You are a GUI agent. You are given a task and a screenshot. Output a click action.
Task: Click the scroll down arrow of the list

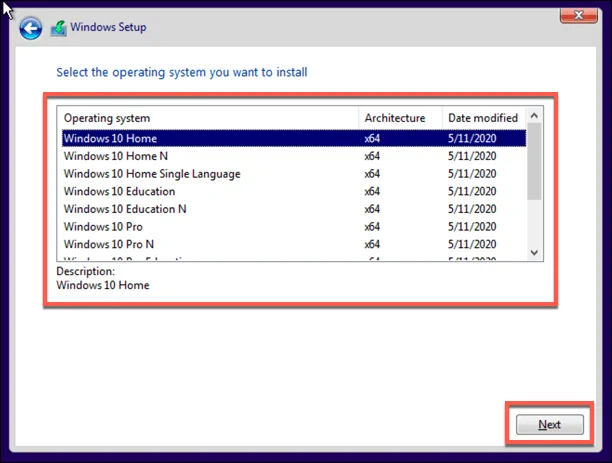534,253
